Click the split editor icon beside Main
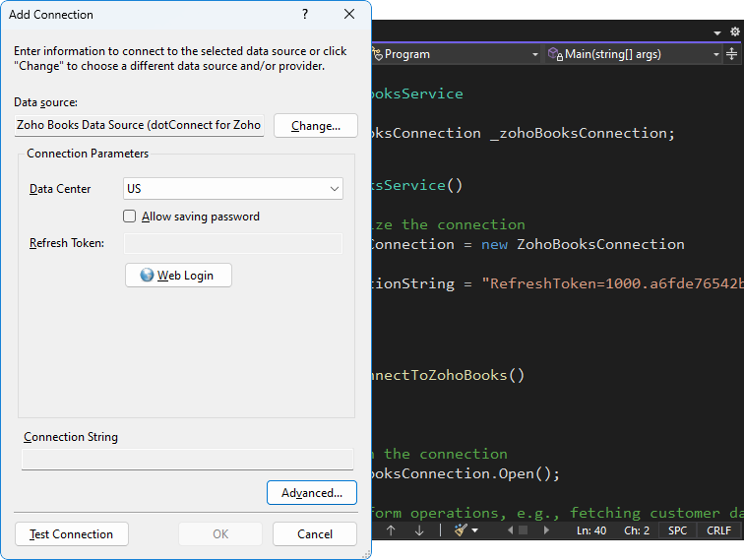Screen dimensions: 744x560 pos(731,54)
